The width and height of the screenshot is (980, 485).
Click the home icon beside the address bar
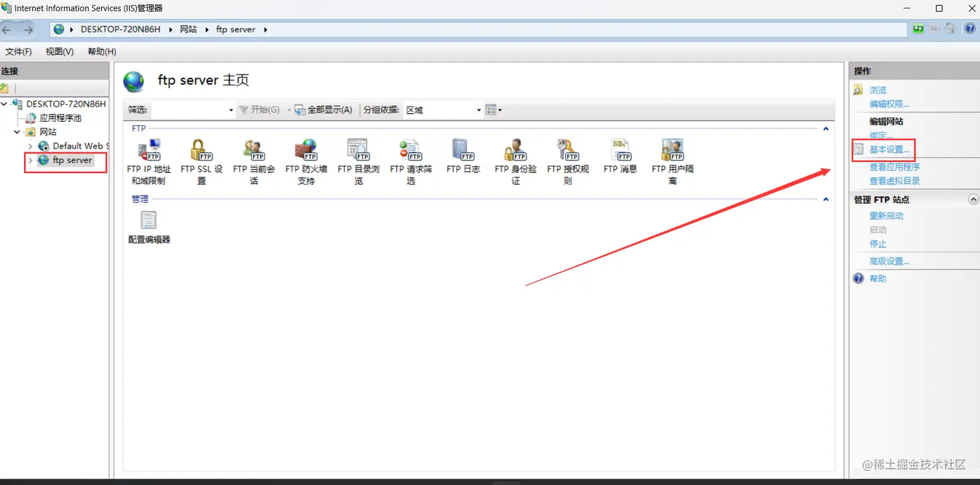950,29
